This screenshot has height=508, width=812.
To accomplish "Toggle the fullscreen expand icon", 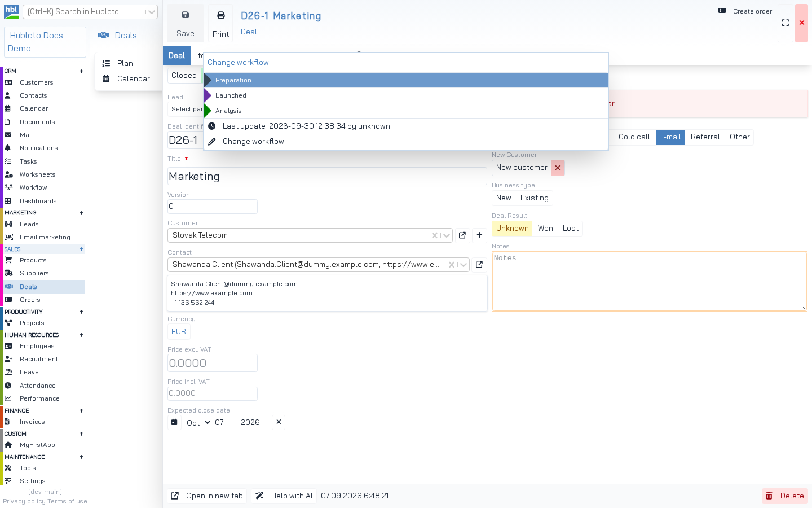I will click(785, 23).
